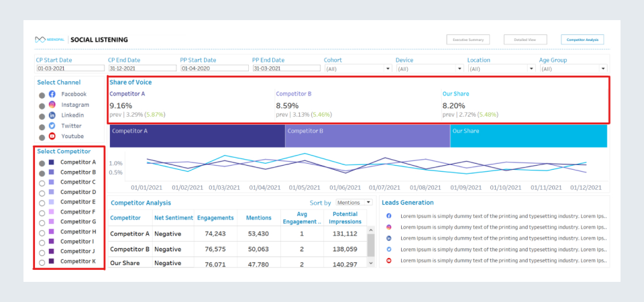This screenshot has width=644, height=302.
Task: Click the CP Start Date field
Action: click(x=70, y=68)
